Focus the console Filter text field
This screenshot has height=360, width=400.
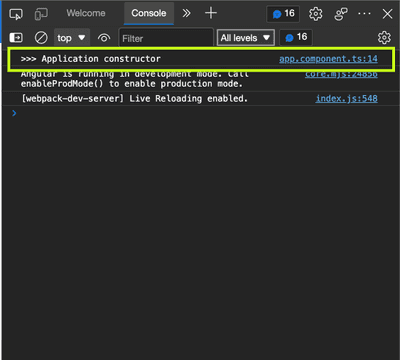pyautogui.click(x=166, y=38)
